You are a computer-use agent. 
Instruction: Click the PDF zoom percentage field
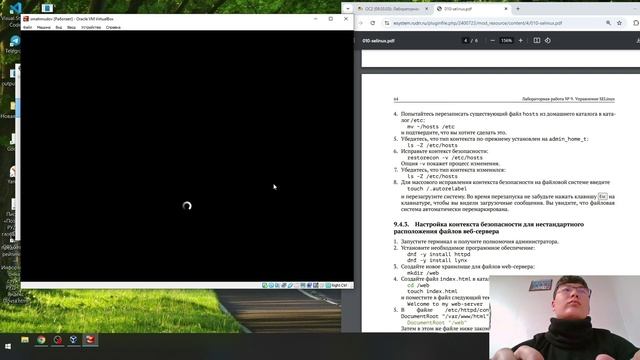tap(507, 41)
